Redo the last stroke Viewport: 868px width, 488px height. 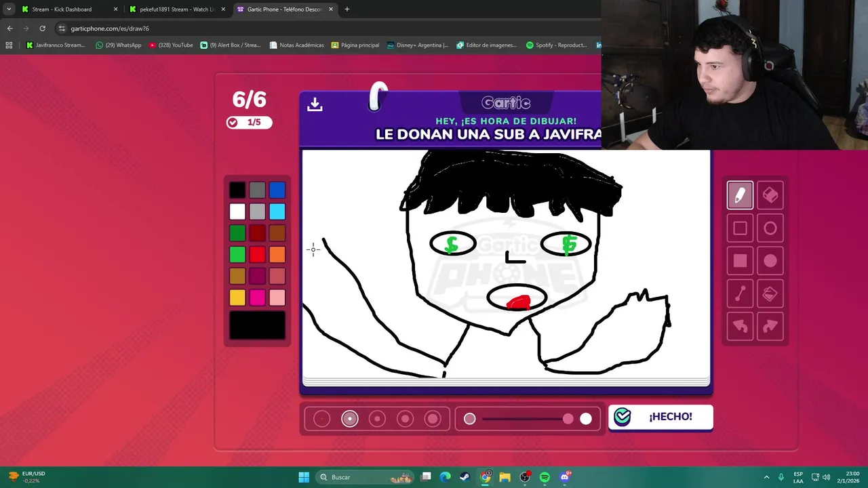tap(770, 327)
